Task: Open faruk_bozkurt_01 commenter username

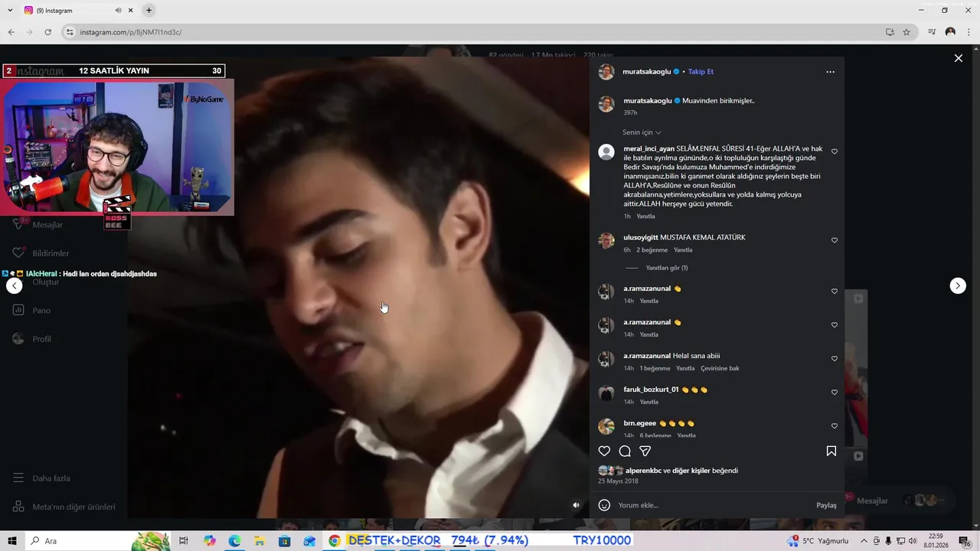Action: click(651, 390)
